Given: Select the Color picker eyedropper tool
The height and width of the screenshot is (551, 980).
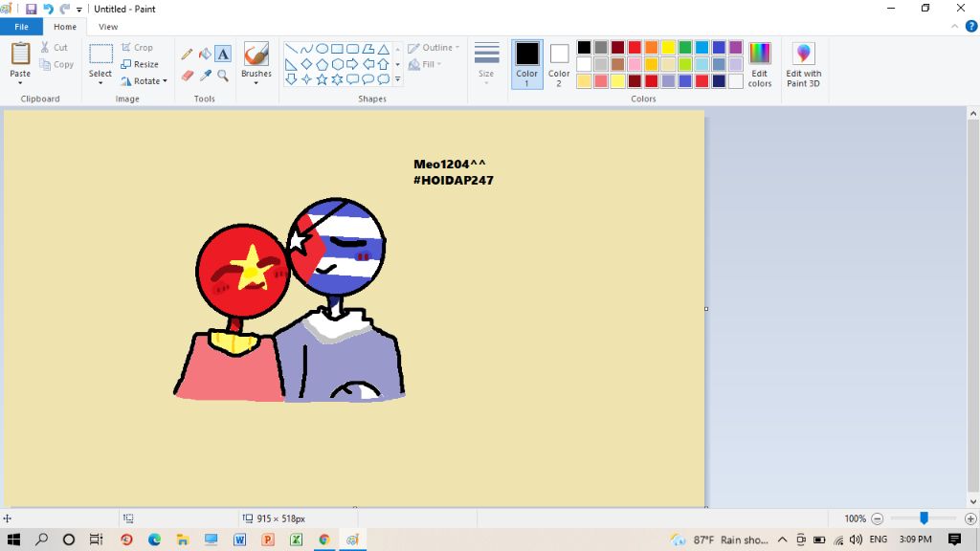Looking at the screenshot, I should [x=205, y=76].
